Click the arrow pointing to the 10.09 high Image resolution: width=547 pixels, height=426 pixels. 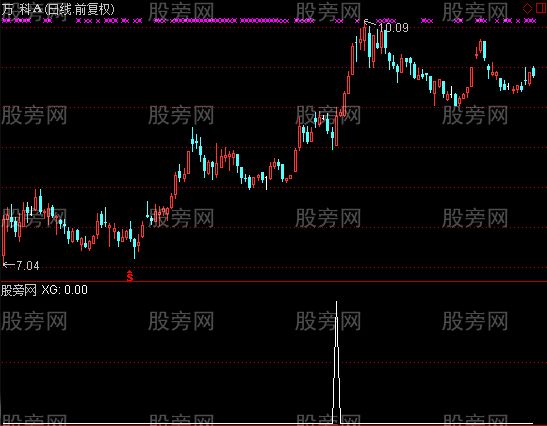point(370,23)
